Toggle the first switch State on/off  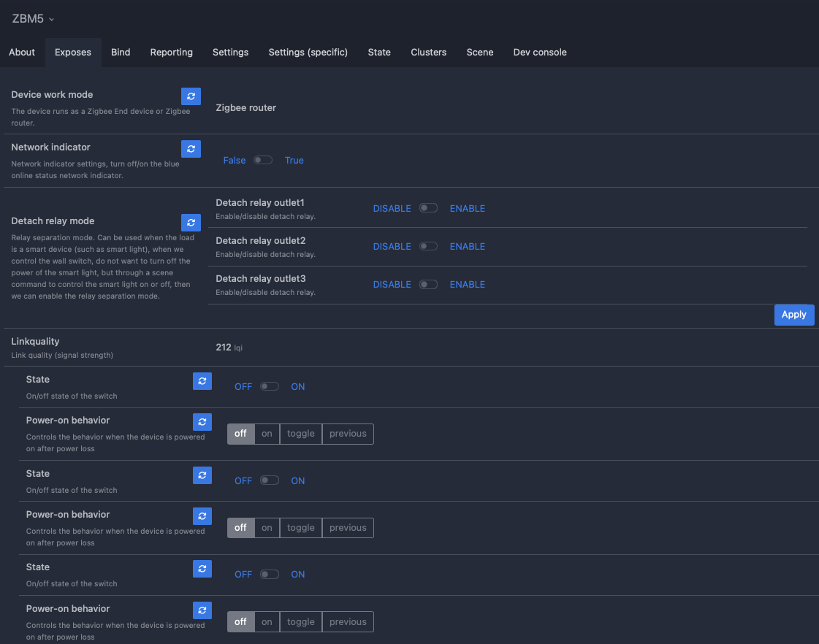pyautogui.click(x=270, y=387)
